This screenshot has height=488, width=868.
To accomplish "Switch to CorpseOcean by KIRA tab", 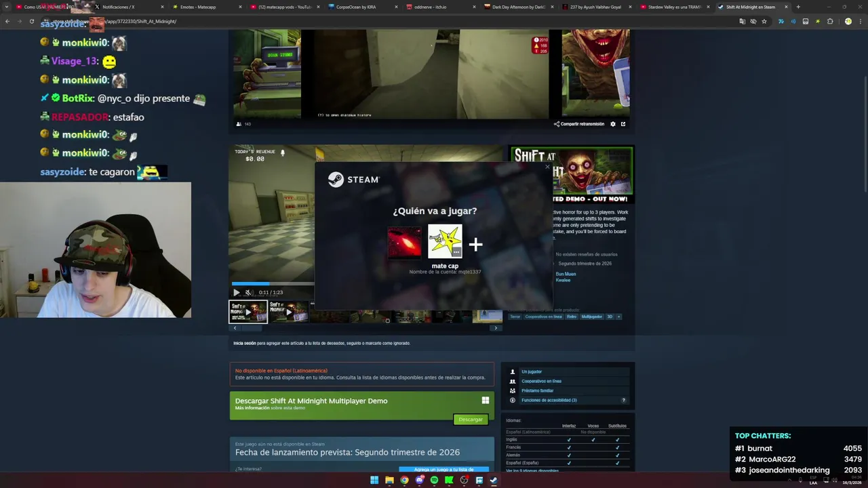I will (x=362, y=7).
